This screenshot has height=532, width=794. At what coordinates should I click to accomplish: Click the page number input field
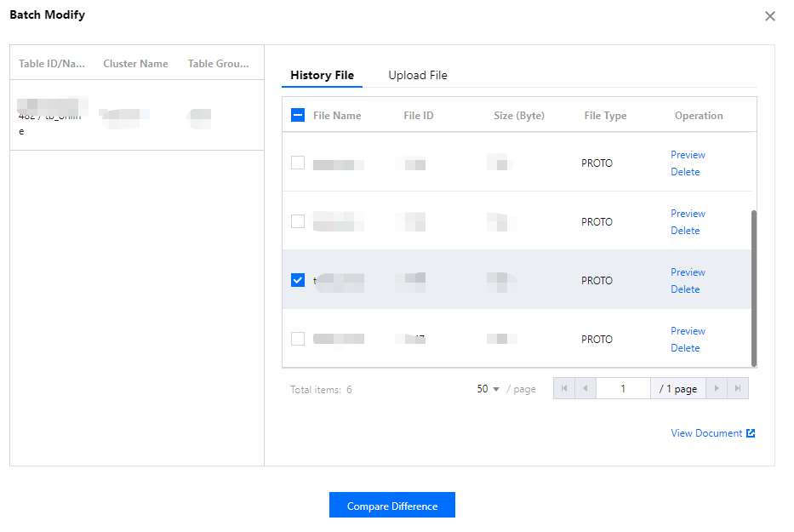tap(623, 389)
